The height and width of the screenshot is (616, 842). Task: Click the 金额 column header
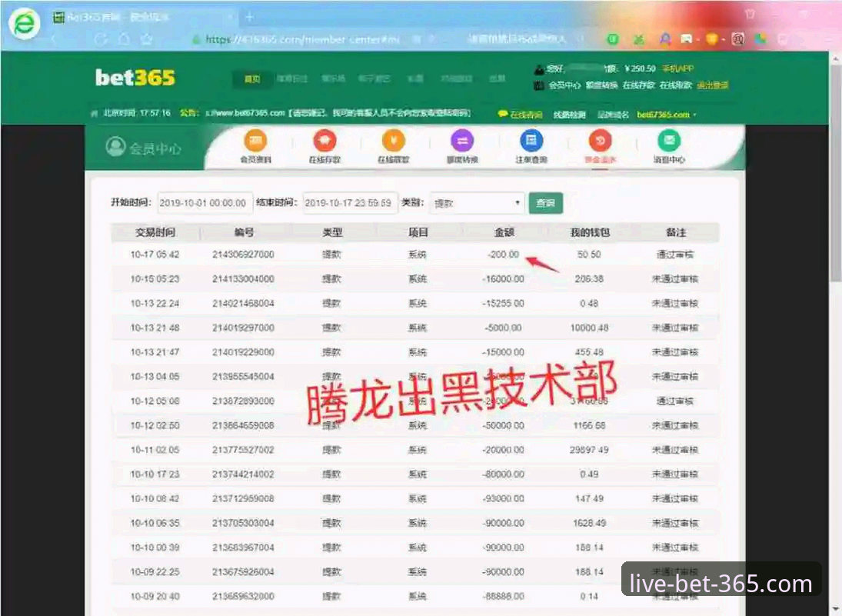click(x=504, y=232)
